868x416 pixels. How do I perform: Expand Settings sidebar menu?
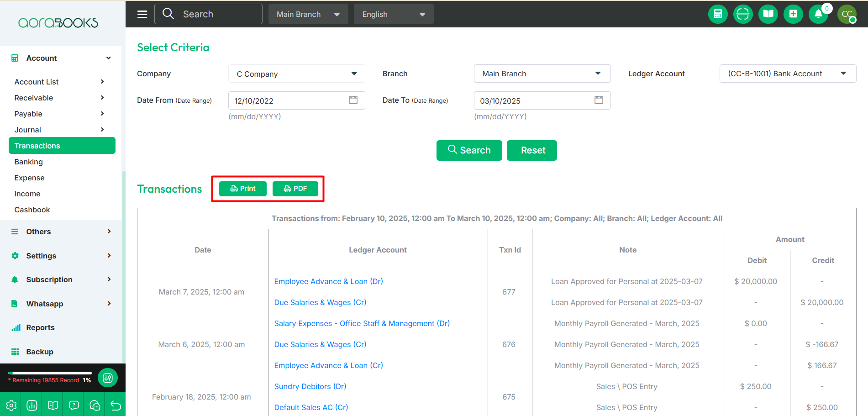point(61,256)
